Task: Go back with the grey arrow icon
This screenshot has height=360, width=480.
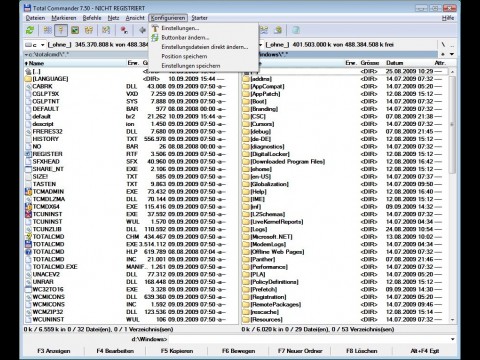Action: (x=142, y=30)
